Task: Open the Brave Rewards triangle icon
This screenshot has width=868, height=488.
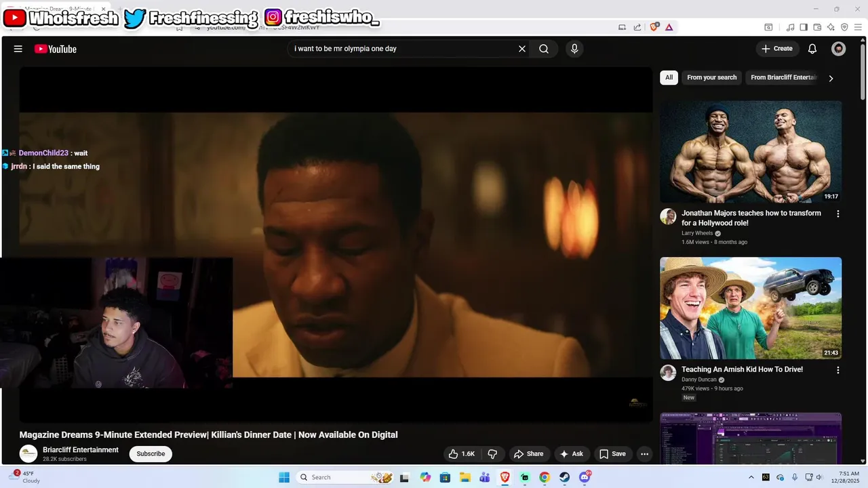Action: pos(669,27)
